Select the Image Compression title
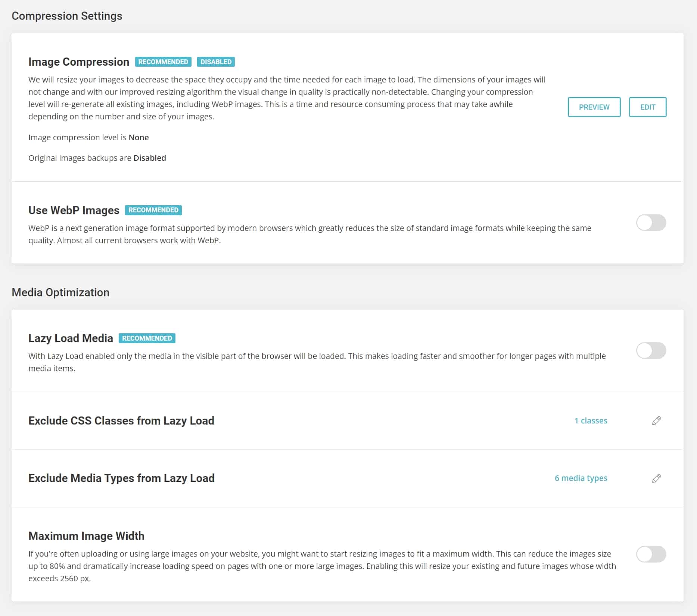697x616 pixels. tap(79, 62)
